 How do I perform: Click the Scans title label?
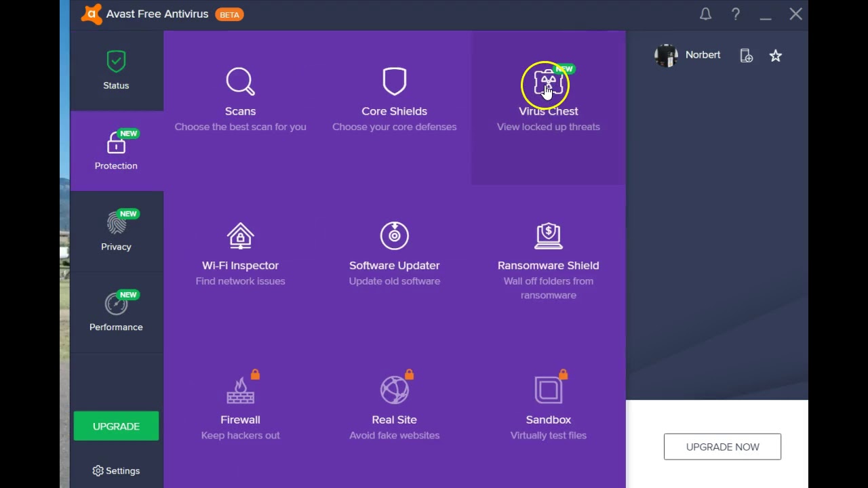[240, 111]
